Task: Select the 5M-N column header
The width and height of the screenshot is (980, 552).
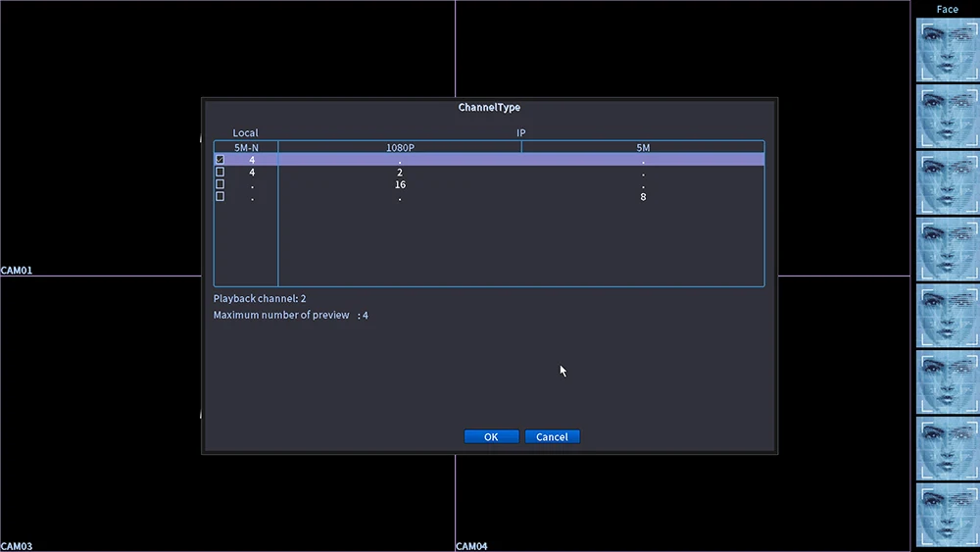Action: [x=246, y=147]
